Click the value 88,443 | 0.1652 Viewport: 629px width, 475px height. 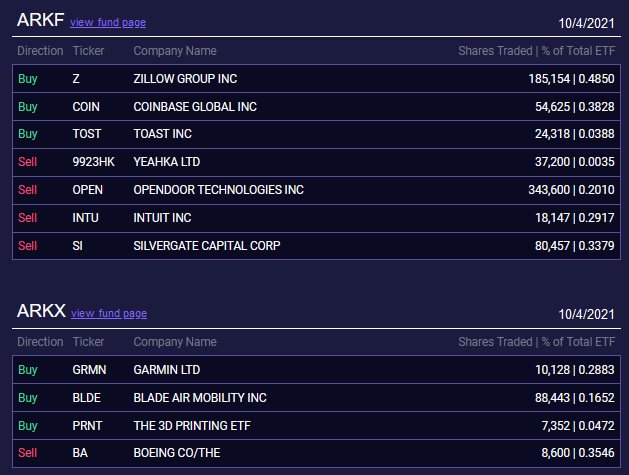pyautogui.click(x=574, y=398)
